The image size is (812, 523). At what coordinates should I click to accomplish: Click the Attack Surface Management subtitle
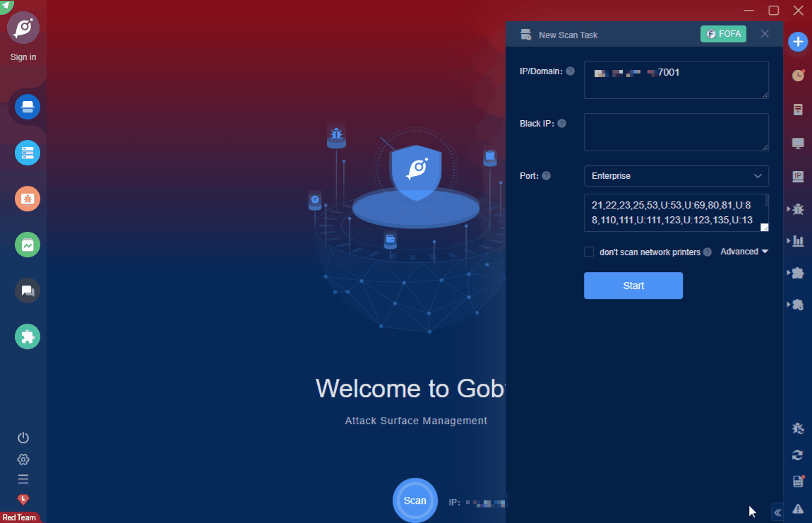pyautogui.click(x=416, y=421)
